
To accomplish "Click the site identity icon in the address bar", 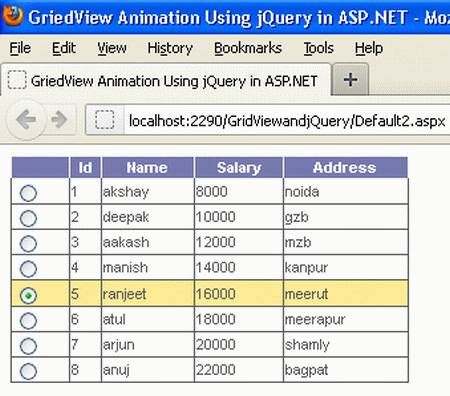I will pos(105,120).
